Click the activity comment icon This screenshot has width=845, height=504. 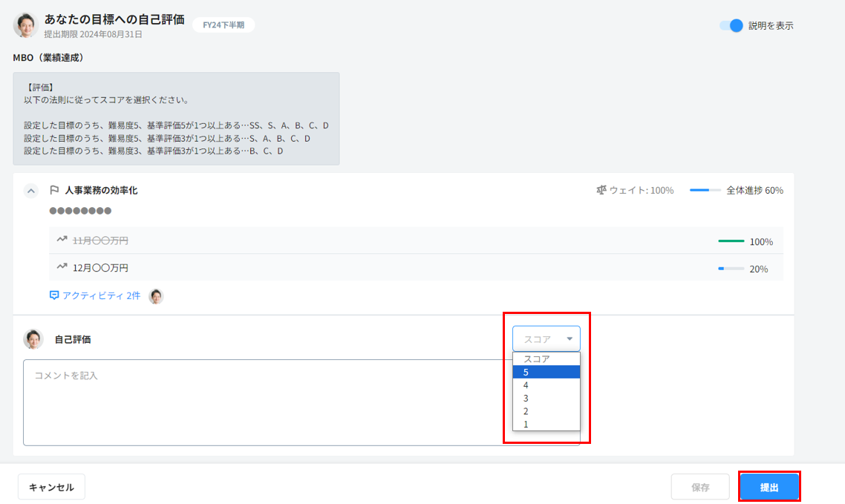(x=54, y=295)
